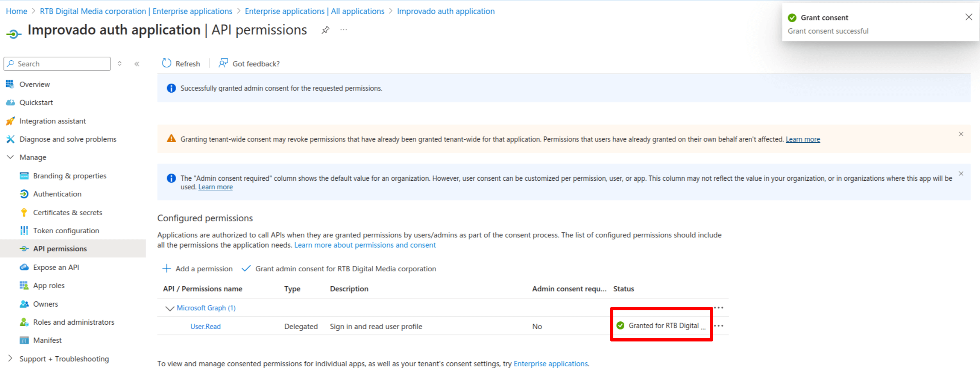Go to Home in the breadcrumb
The height and width of the screenshot is (380, 980).
[x=16, y=11]
